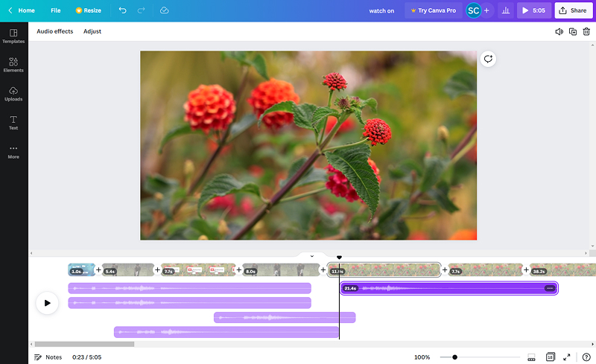Image resolution: width=596 pixels, height=364 pixels.
Task: Open the Audio effects tab
Action: point(55,31)
